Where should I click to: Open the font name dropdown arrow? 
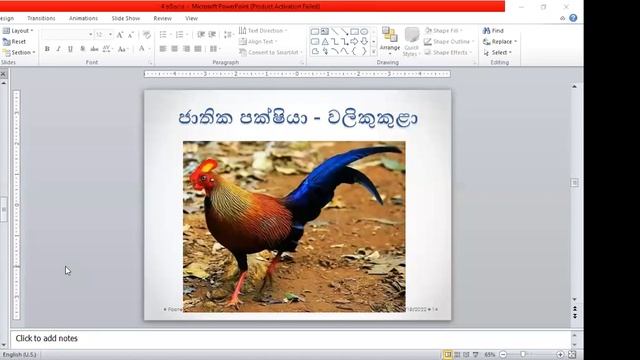pyautogui.click(x=91, y=35)
